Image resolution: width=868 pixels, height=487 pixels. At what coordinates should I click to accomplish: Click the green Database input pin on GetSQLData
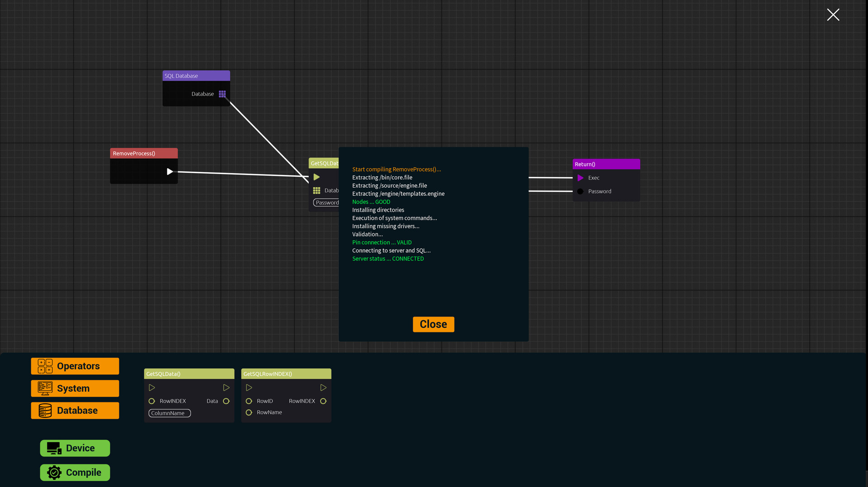(x=316, y=190)
